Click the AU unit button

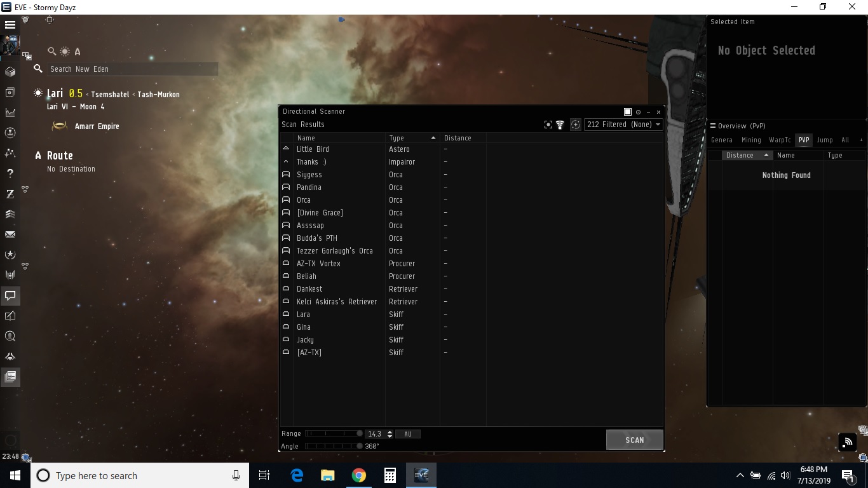tap(407, 434)
